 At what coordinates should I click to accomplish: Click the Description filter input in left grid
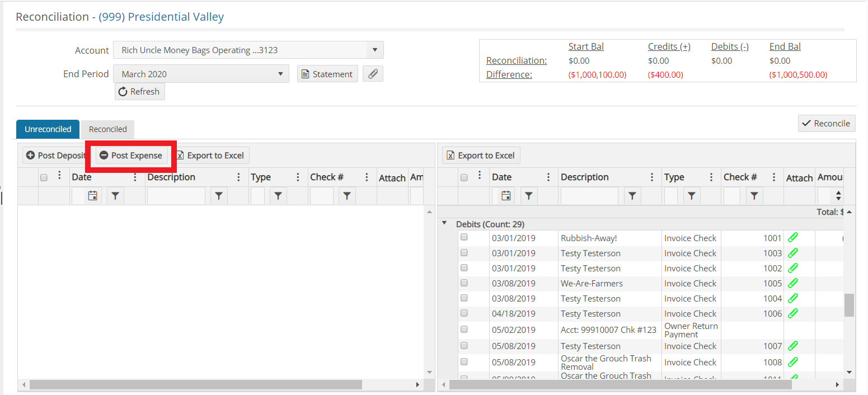(x=176, y=196)
